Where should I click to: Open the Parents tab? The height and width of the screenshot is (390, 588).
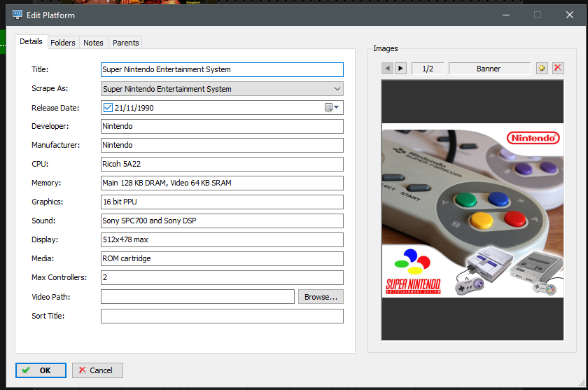(x=125, y=43)
